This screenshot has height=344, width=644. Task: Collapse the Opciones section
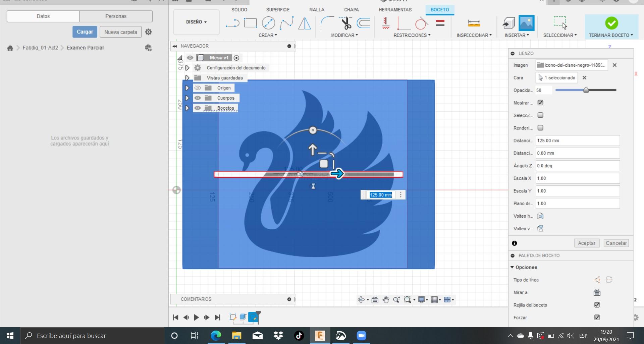pyautogui.click(x=512, y=267)
